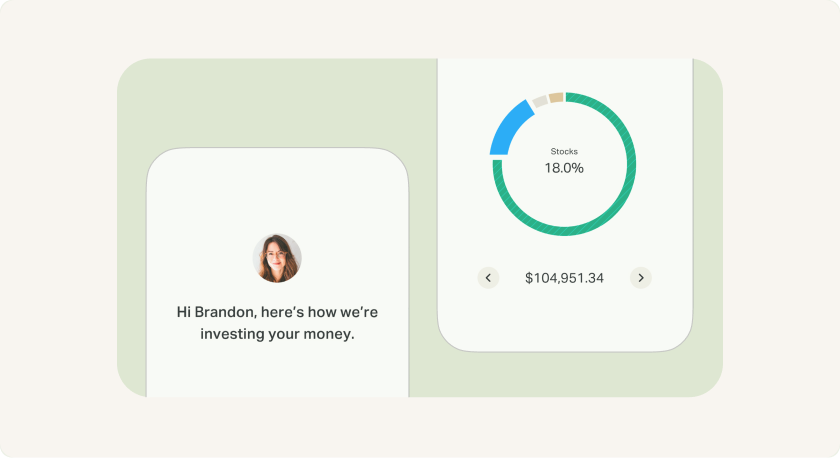Click the "Hi Brandon, here's how we're" line
The image size is (840, 458).
(277, 312)
